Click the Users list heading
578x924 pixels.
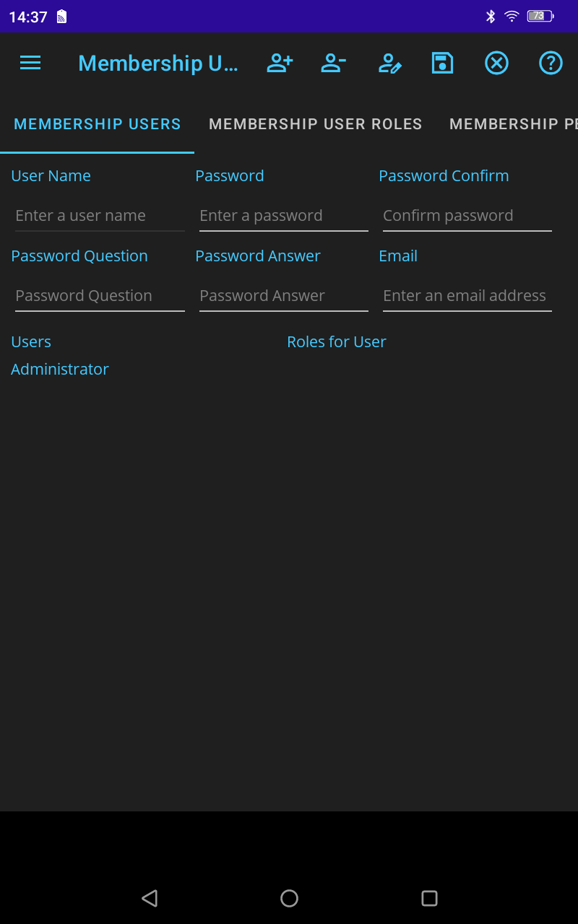pyautogui.click(x=31, y=341)
